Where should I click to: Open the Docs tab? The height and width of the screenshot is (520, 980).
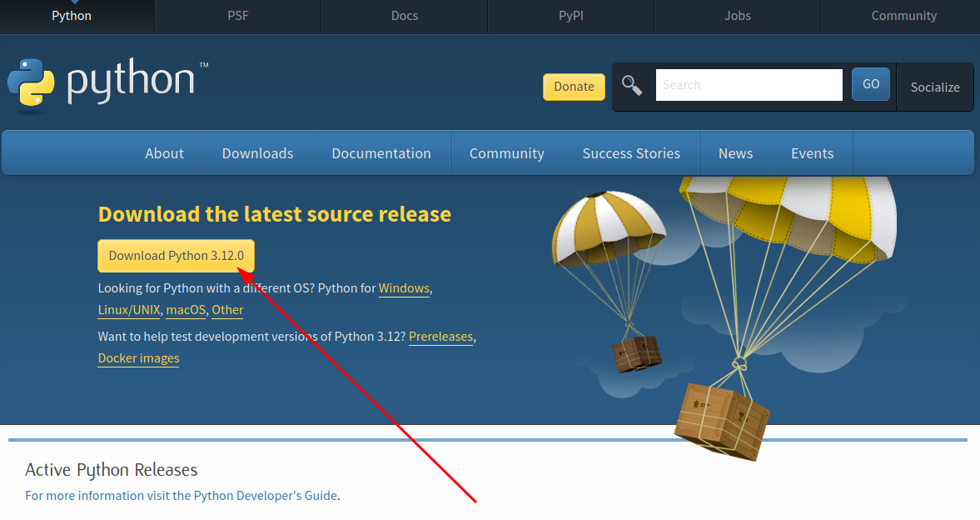coord(404,15)
